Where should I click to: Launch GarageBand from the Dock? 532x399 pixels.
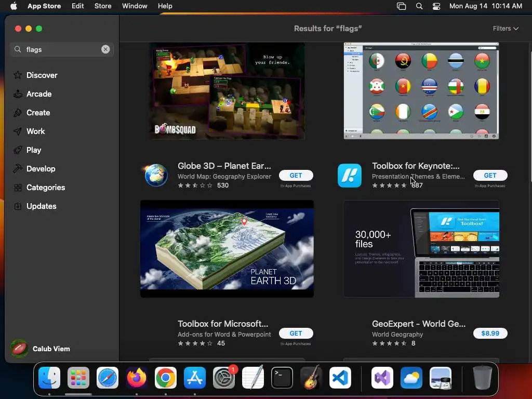(x=311, y=378)
